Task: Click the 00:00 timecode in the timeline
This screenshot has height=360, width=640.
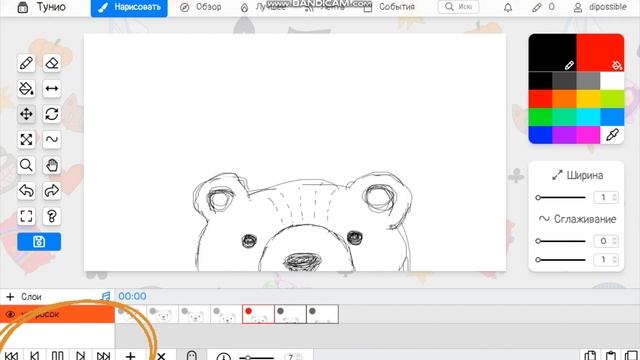Action: (x=132, y=296)
